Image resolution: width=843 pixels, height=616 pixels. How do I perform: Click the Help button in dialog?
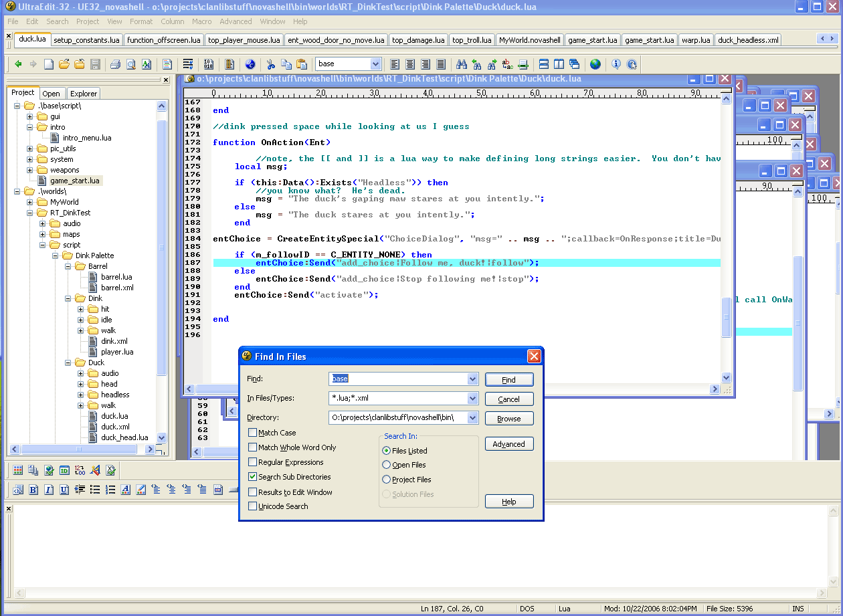pyautogui.click(x=508, y=501)
